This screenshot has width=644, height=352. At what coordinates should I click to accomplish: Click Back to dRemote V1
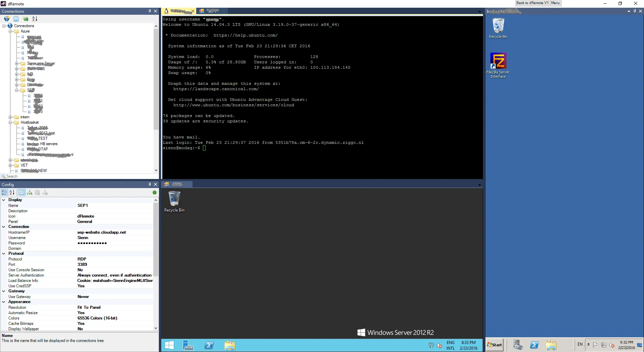tap(532, 3)
